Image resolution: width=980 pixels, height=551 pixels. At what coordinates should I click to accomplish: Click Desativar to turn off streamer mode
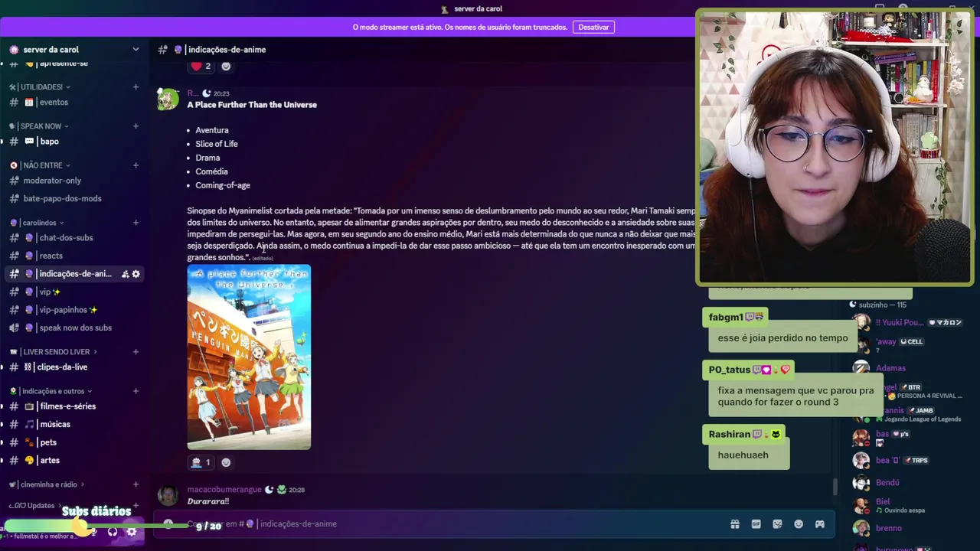[x=593, y=27]
